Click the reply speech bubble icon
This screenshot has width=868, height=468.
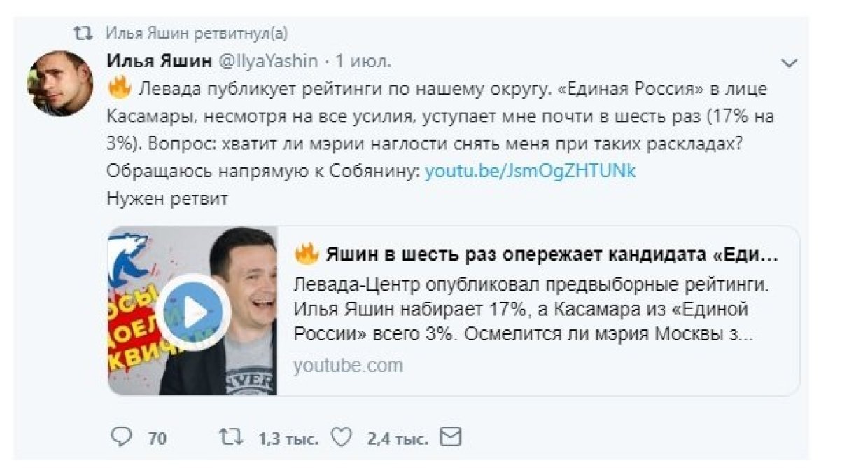click(x=122, y=438)
